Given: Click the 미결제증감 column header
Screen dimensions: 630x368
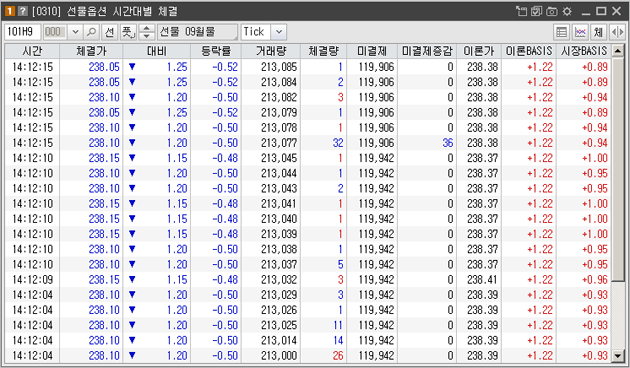Looking at the screenshot, I should click(x=427, y=51).
